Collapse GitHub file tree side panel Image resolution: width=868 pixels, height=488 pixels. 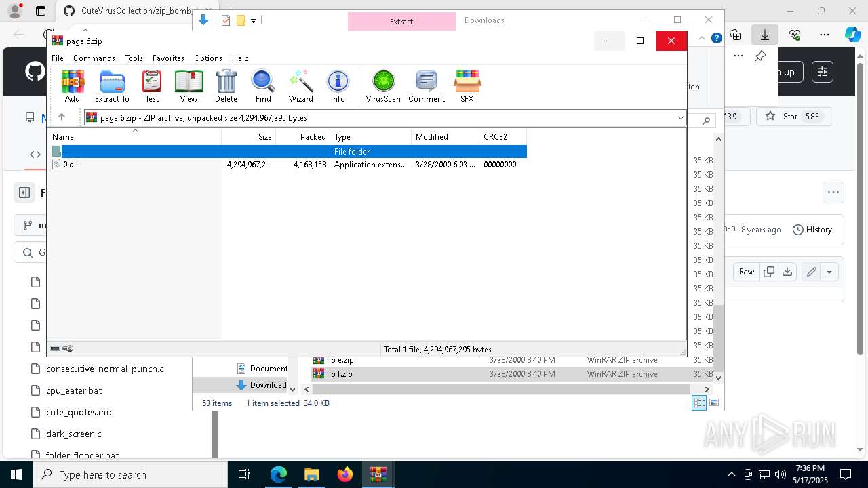[24, 192]
